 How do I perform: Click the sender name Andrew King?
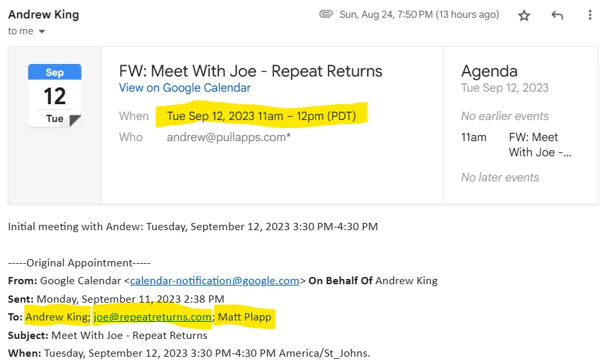(x=44, y=15)
